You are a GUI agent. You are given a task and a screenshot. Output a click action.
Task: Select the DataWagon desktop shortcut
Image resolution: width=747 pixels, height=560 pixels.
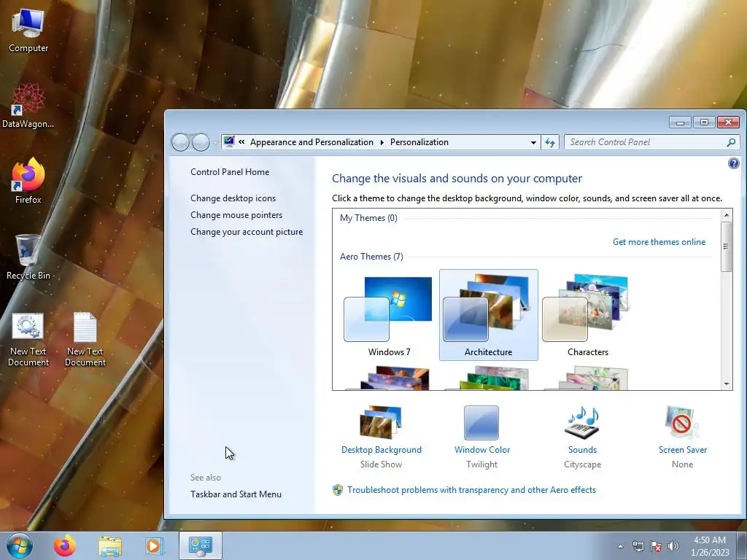(x=28, y=106)
